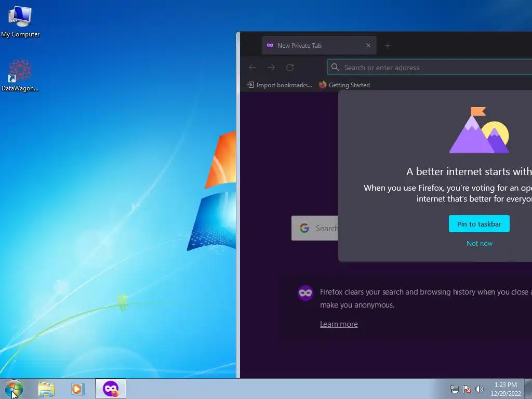Open the DataWagon desktop shortcut
Image resolution: width=532 pixels, height=399 pixels.
click(x=20, y=75)
